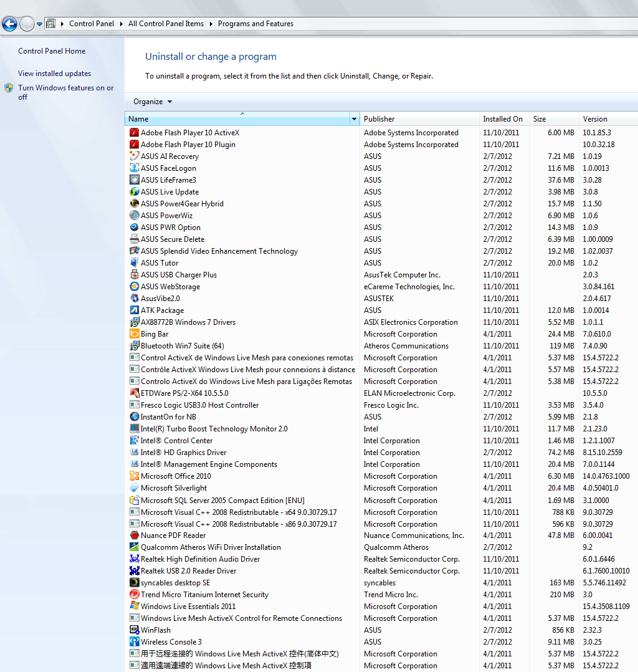Sort by the Version column header

click(608, 118)
